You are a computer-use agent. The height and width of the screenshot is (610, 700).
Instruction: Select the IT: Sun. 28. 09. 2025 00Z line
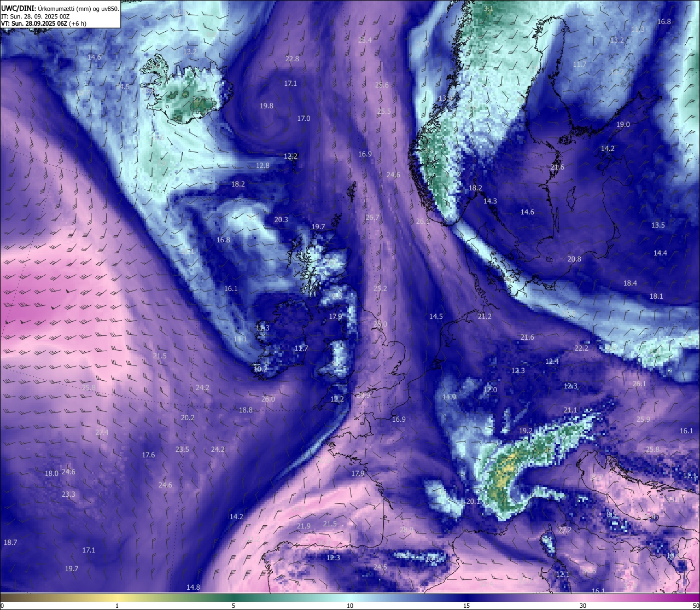pos(36,16)
